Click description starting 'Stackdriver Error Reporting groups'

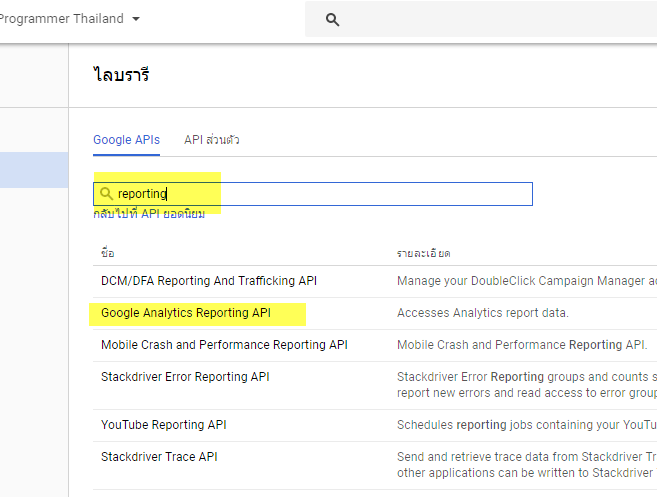[527, 385]
